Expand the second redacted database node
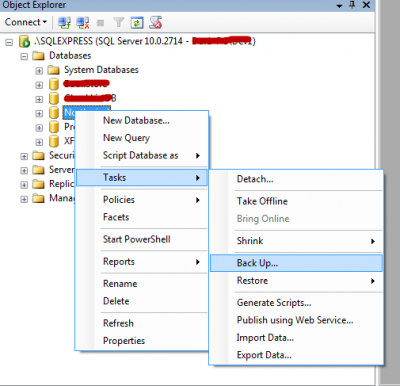Viewport: 400px width, 386px height. (39, 99)
